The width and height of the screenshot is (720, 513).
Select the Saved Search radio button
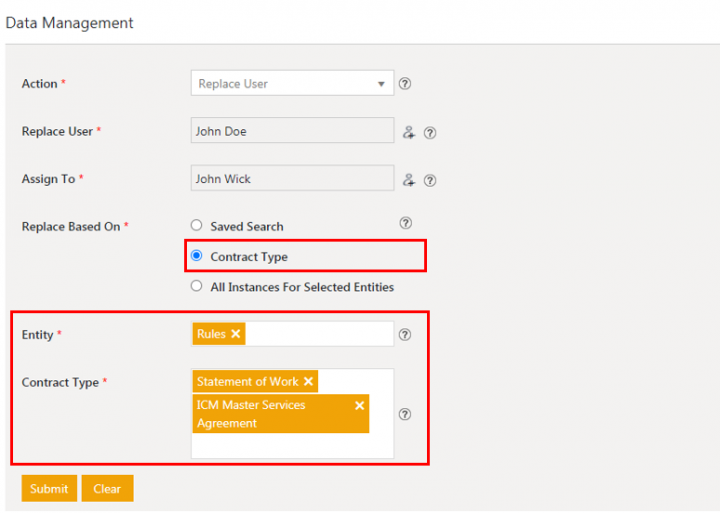pyautogui.click(x=197, y=226)
